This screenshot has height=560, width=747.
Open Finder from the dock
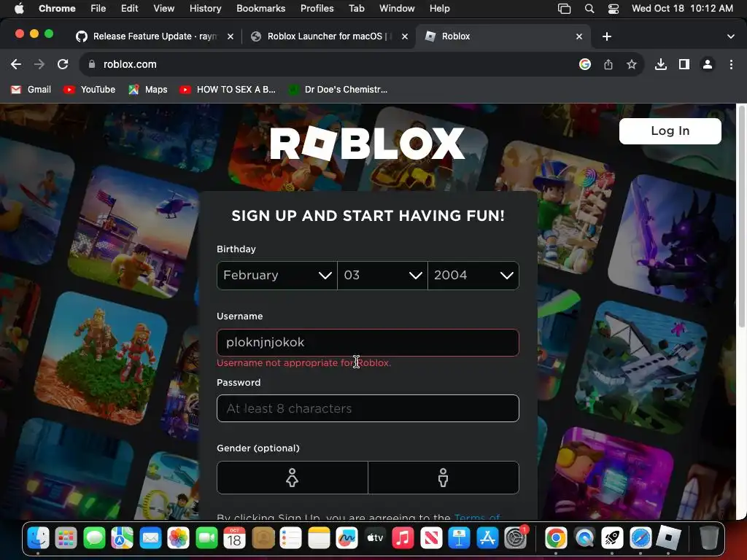tap(38, 539)
